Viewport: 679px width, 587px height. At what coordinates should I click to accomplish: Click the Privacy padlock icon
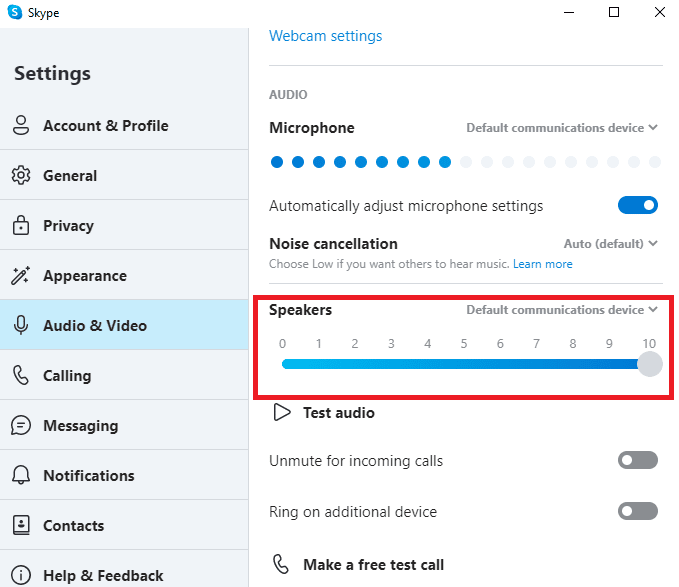(x=21, y=225)
